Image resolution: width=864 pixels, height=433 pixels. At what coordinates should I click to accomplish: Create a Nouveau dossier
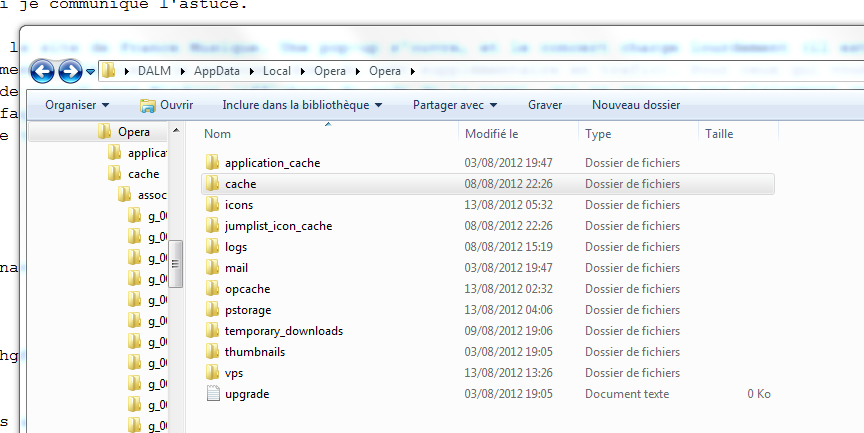click(x=636, y=105)
